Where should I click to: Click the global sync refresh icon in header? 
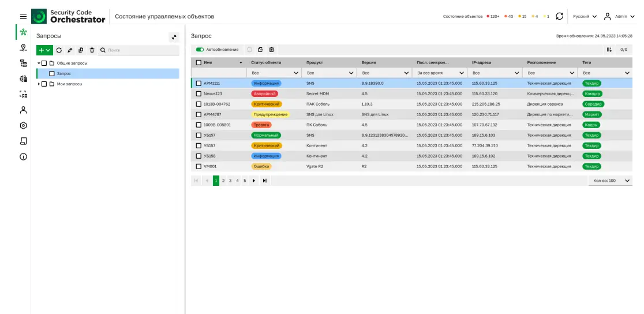tap(559, 16)
